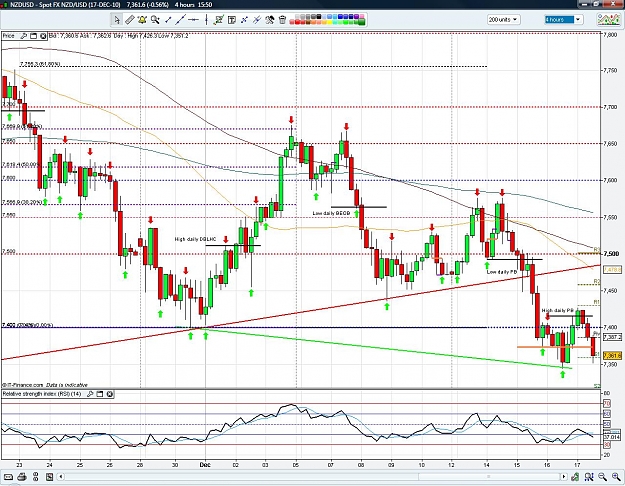625x486 pixels.
Task: Click the 37.014 RSI value tag
Action: pyautogui.click(x=612, y=437)
